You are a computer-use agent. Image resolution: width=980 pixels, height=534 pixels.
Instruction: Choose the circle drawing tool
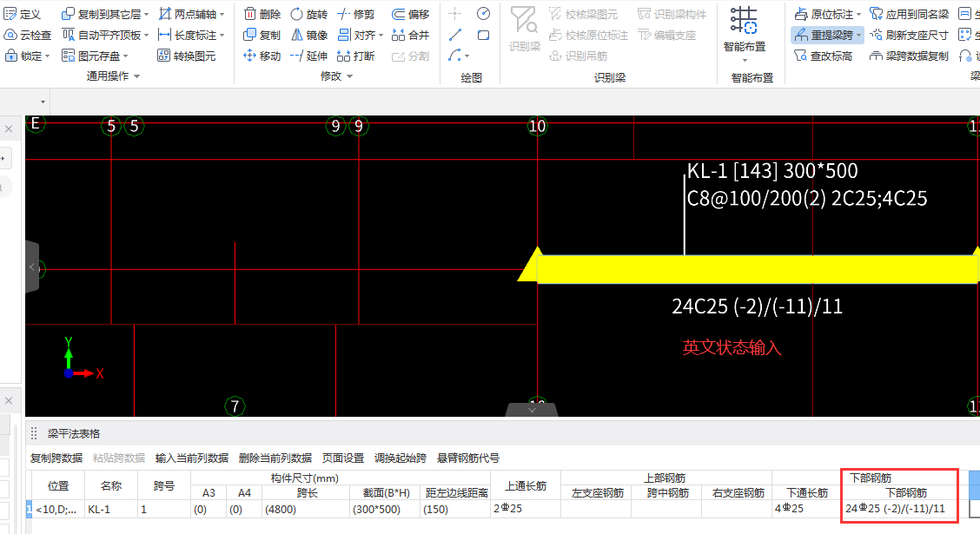point(483,13)
